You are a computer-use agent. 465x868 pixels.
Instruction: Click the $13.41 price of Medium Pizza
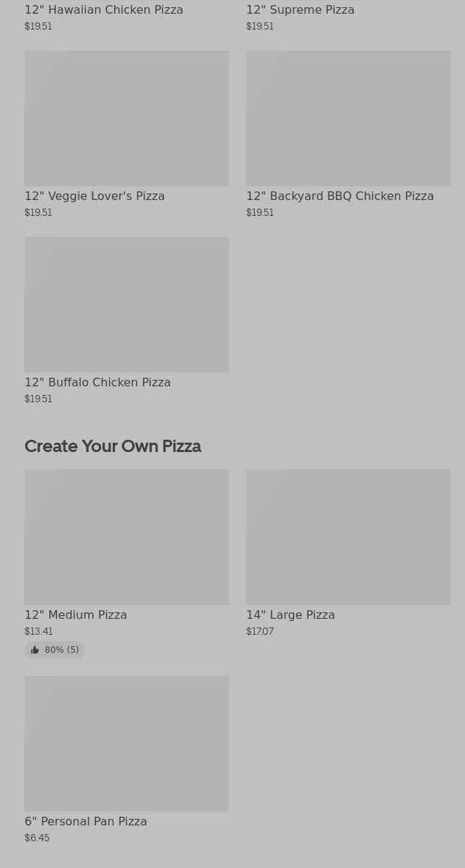click(x=39, y=632)
